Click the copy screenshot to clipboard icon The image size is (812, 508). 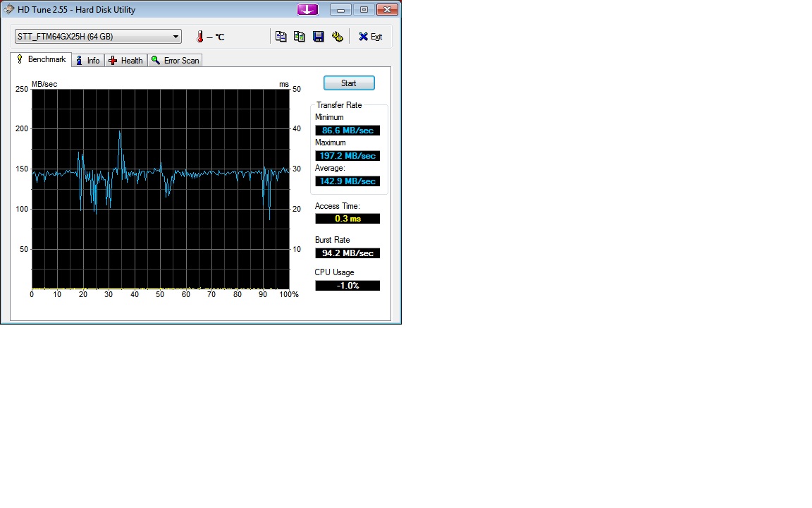coord(300,36)
